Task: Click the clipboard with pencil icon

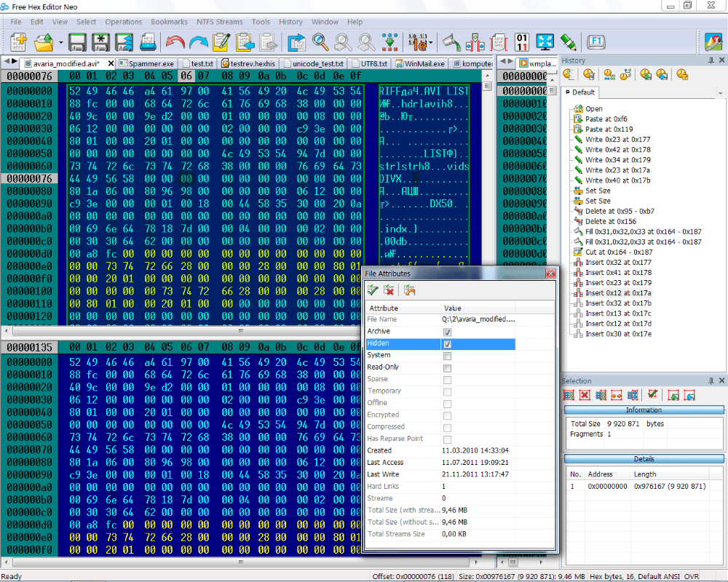Action: (x=221, y=42)
